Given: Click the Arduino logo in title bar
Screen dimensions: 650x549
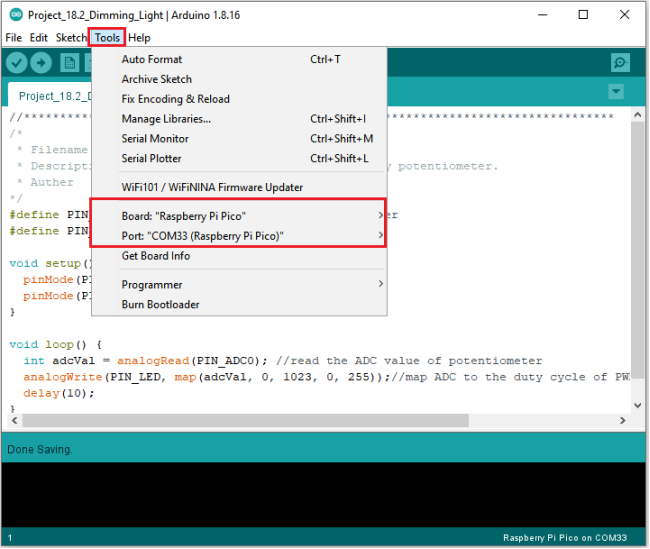Looking at the screenshot, I should click(16, 15).
